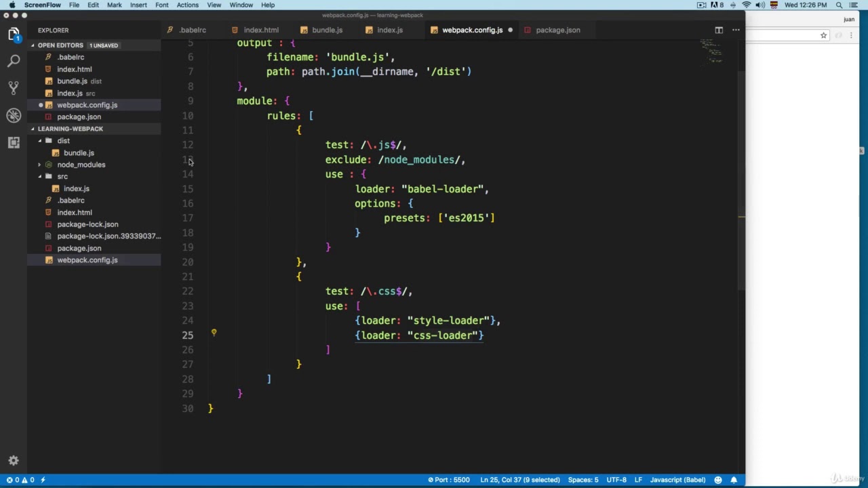Viewport: 868px width, 488px height.
Task: Change indentation via Spaces: 5
Action: tap(583, 480)
